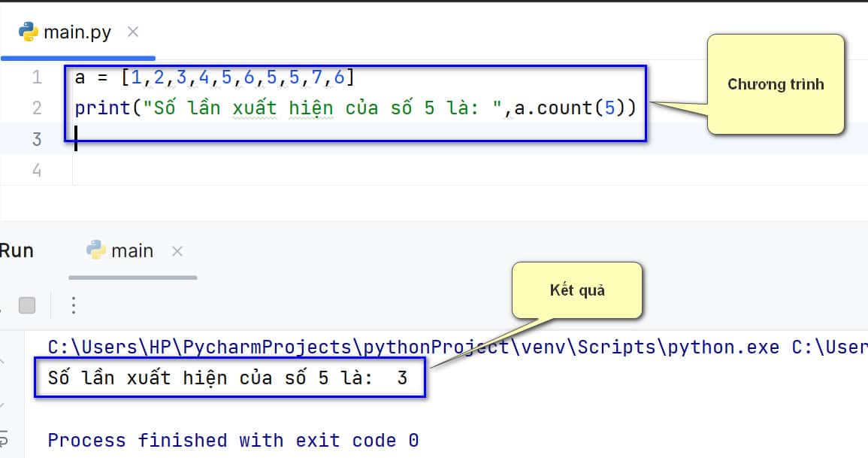Click the output line 'Số lần xuất hiện của số 5 là: 3'
The image size is (868, 458).
click(x=228, y=378)
